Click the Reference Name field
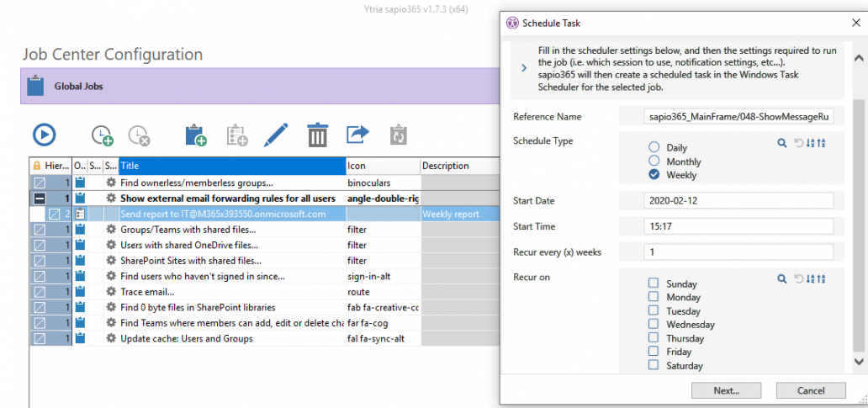The height and width of the screenshot is (408, 868). coord(738,117)
